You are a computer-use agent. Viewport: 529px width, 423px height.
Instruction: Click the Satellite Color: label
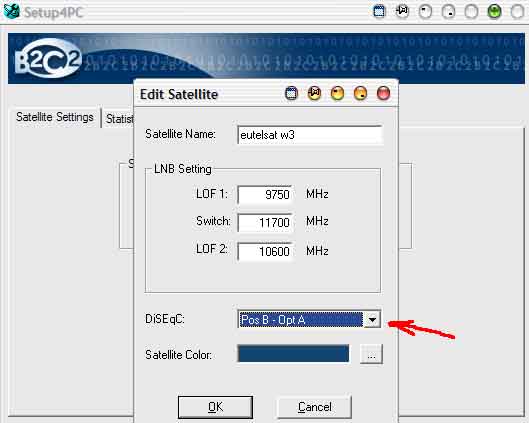[x=178, y=355]
